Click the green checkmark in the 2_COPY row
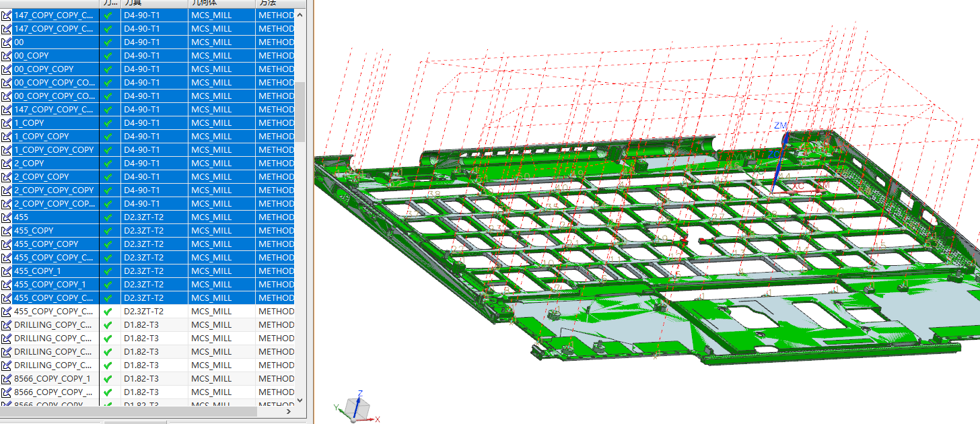Screen dimensions: 980x424 (108, 164)
